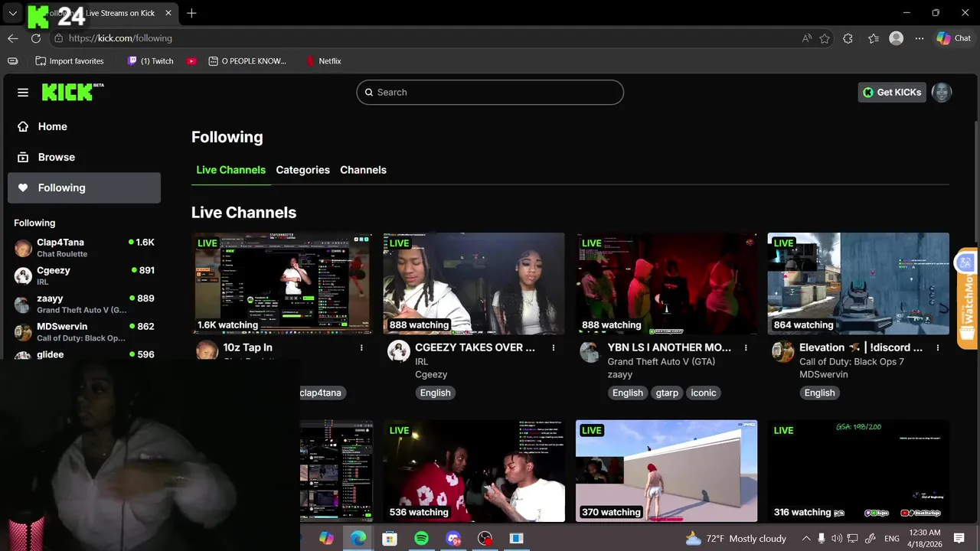Click Cgeezy channel avatar on stream card
Viewport: 980px width, 551px height.
[398, 351]
